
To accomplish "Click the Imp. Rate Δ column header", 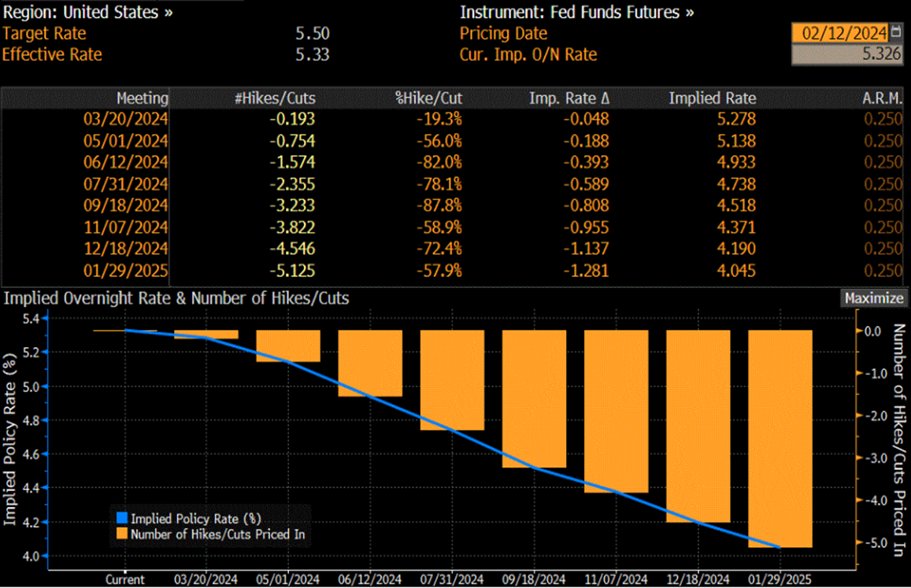I will click(x=568, y=98).
